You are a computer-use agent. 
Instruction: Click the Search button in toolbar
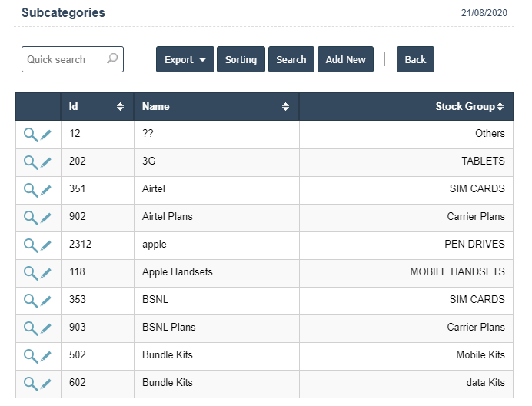(291, 60)
